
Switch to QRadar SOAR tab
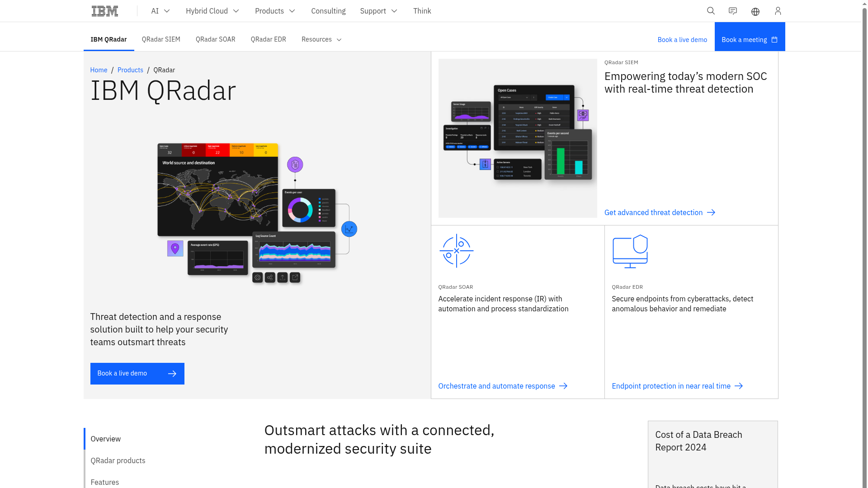(215, 39)
